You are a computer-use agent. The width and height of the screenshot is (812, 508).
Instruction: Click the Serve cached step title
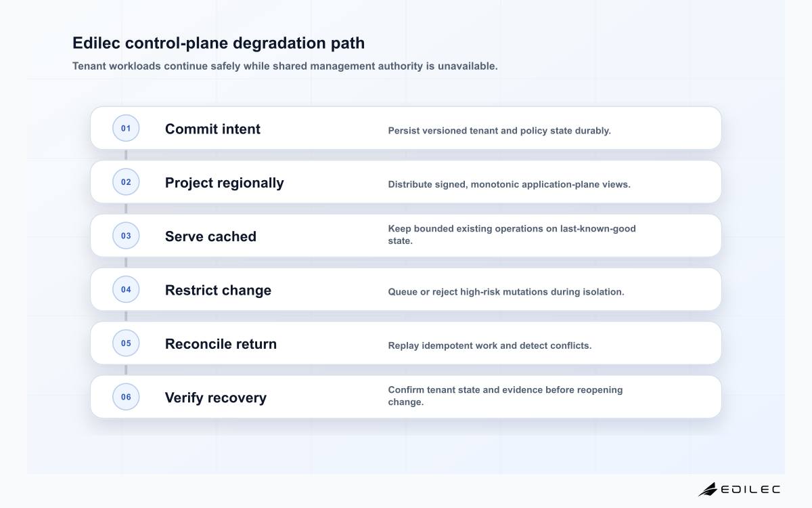[x=210, y=236]
